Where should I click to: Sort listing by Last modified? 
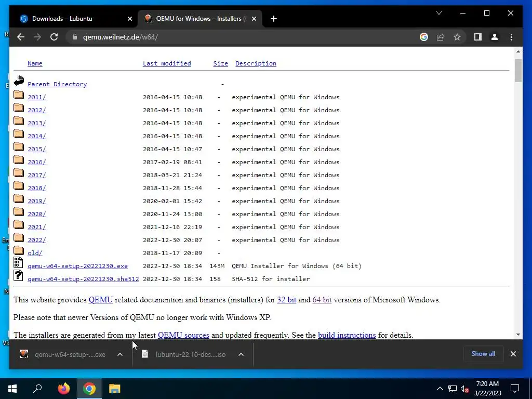pyautogui.click(x=167, y=63)
